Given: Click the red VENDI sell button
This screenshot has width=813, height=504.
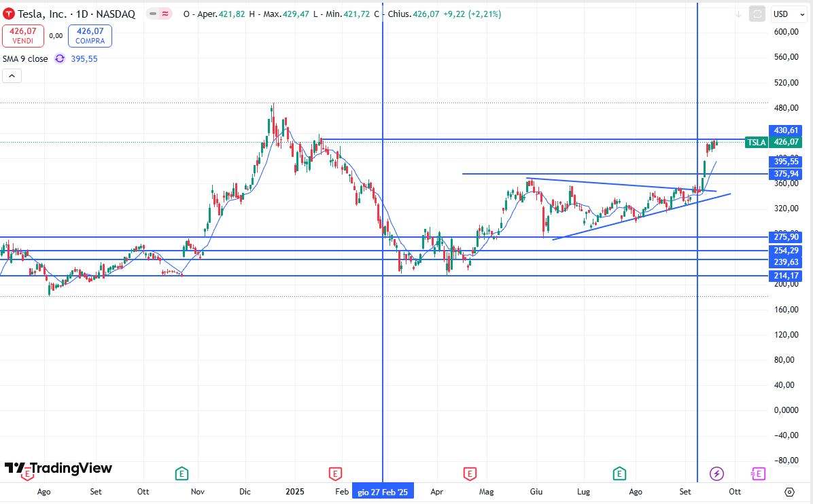Looking at the screenshot, I should pos(23,36).
